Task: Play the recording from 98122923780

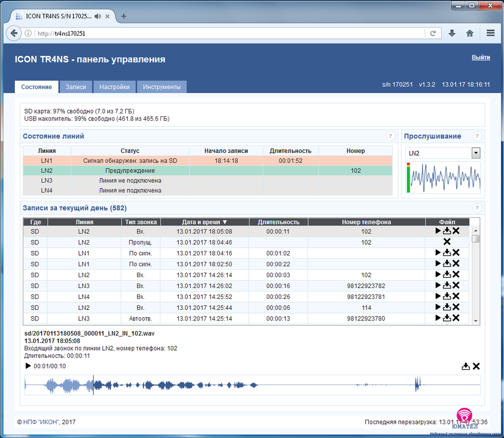Action: 438,318
